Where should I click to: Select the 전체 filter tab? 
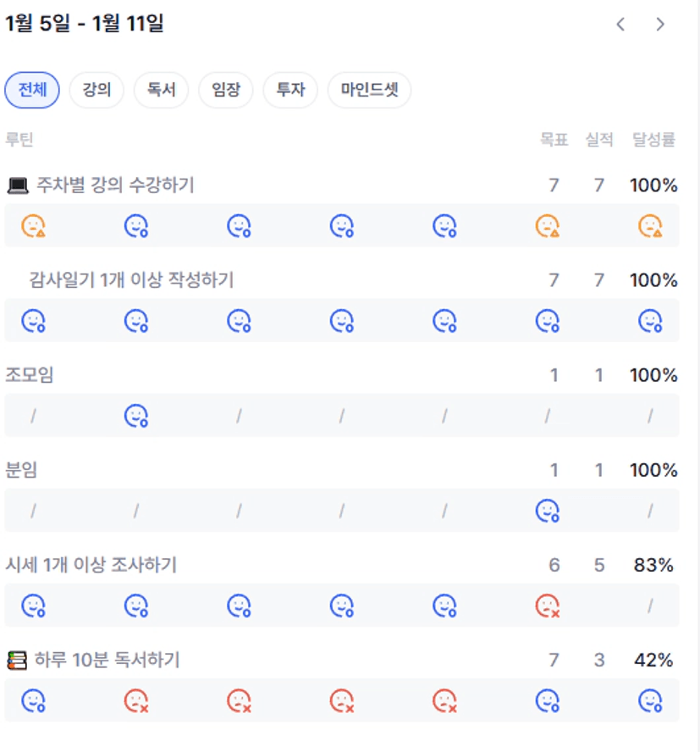[32, 90]
